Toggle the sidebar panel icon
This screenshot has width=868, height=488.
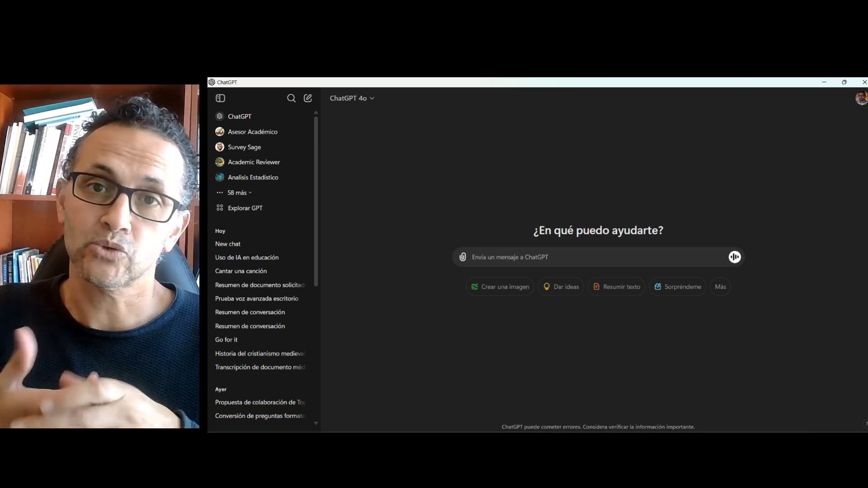220,98
